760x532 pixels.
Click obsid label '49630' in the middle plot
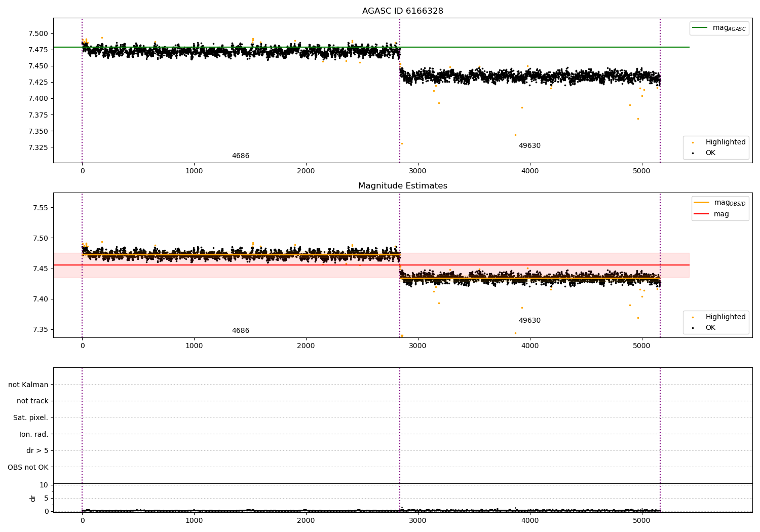(x=529, y=321)
